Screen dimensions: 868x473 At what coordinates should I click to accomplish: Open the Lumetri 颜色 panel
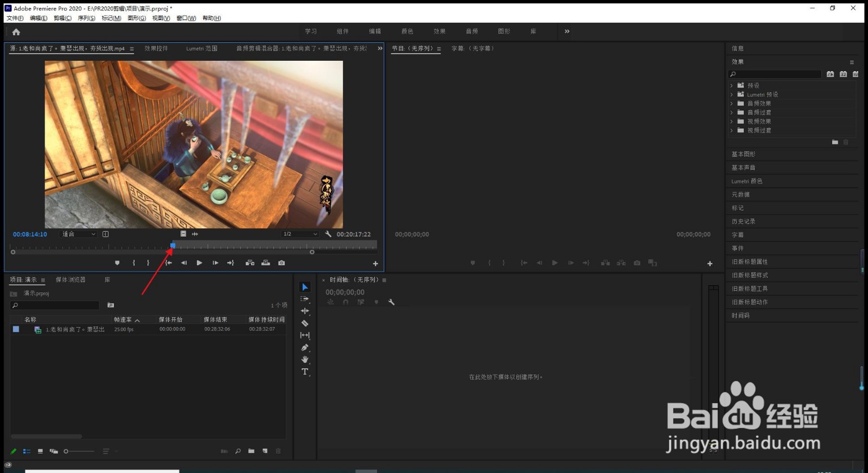pos(746,181)
